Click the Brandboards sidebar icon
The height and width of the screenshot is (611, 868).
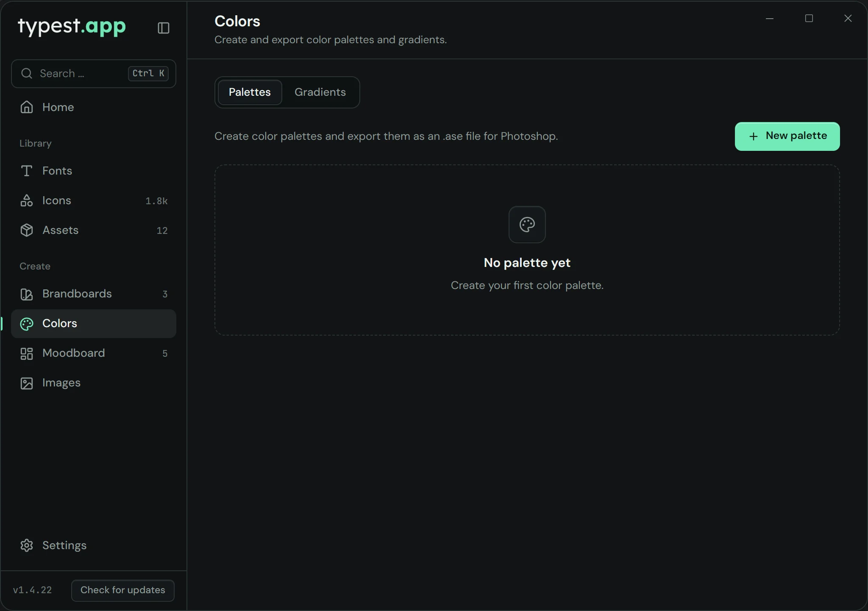coord(27,294)
